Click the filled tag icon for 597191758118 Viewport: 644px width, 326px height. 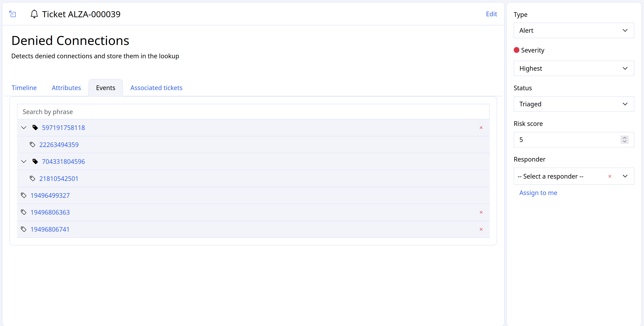pyautogui.click(x=35, y=128)
